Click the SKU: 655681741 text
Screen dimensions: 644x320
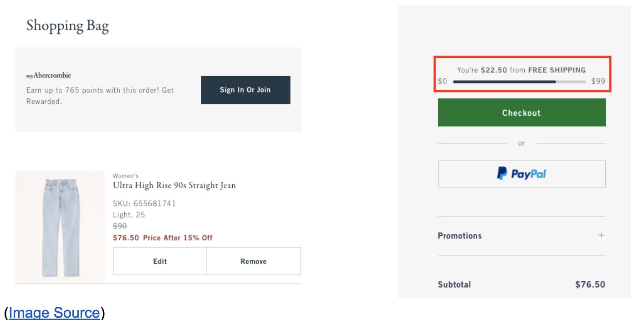(x=144, y=203)
